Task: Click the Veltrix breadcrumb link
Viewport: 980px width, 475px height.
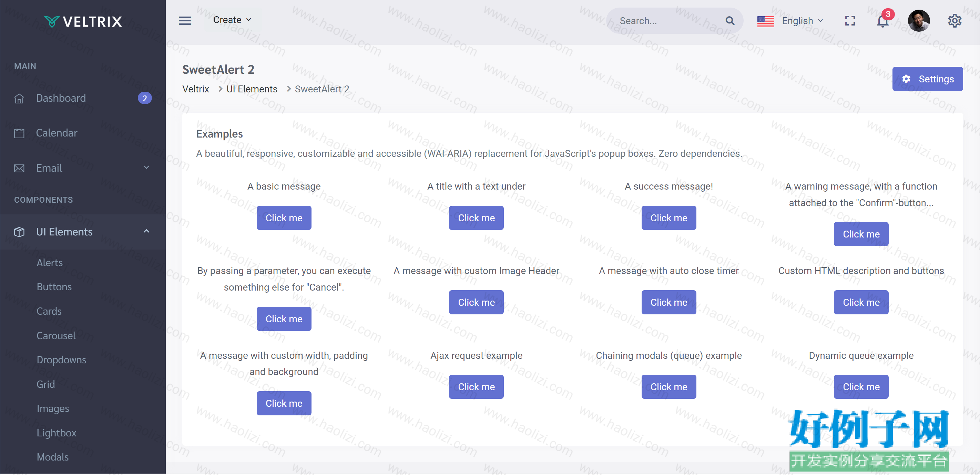Action: (x=195, y=89)
